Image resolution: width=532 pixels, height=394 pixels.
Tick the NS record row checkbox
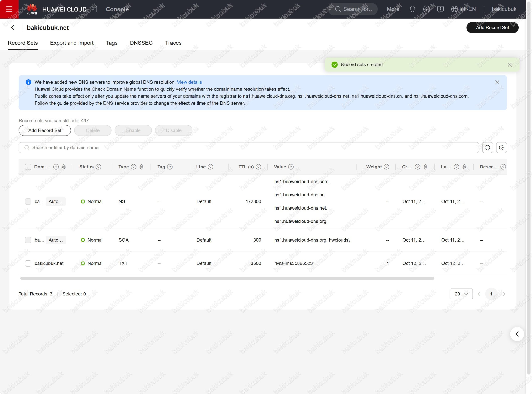(x=28, y=201)
